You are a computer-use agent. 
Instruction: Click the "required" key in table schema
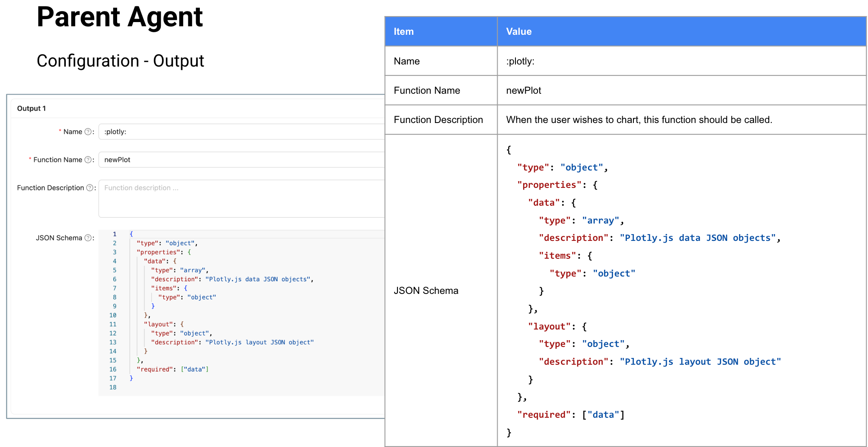point(544,415)
